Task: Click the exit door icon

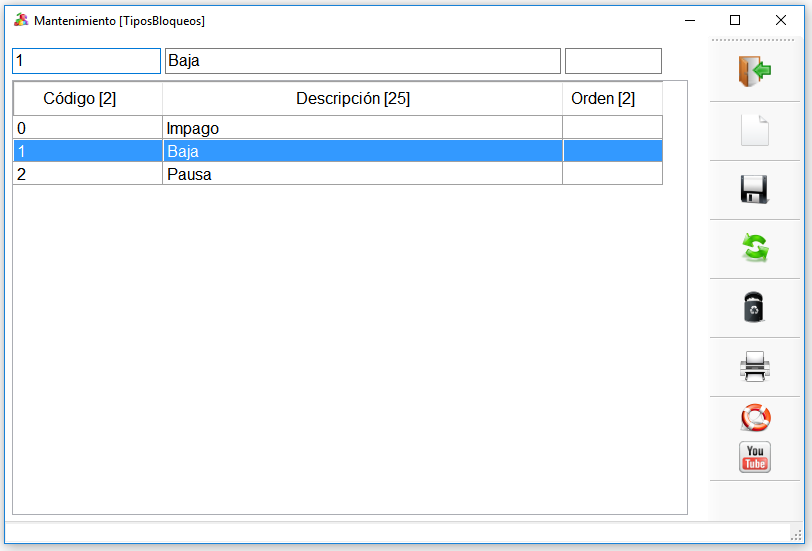Action: tap(755, 71)
